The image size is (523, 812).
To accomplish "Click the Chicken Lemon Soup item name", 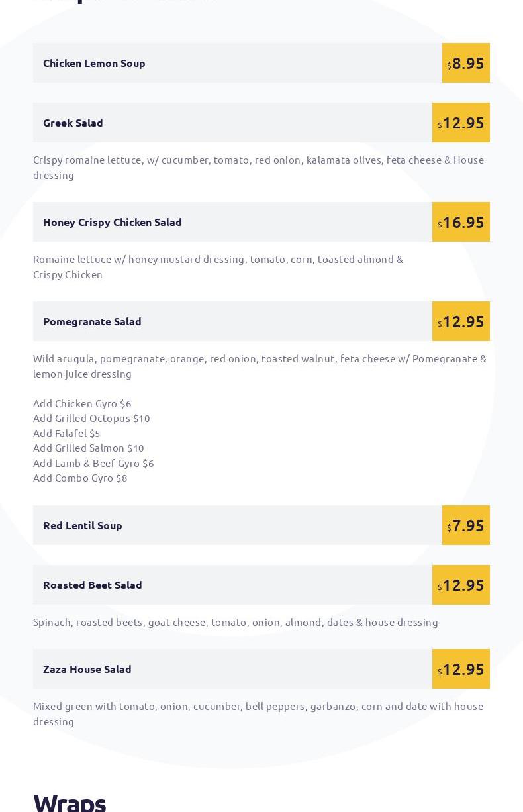I will click(x=94, y=63).
